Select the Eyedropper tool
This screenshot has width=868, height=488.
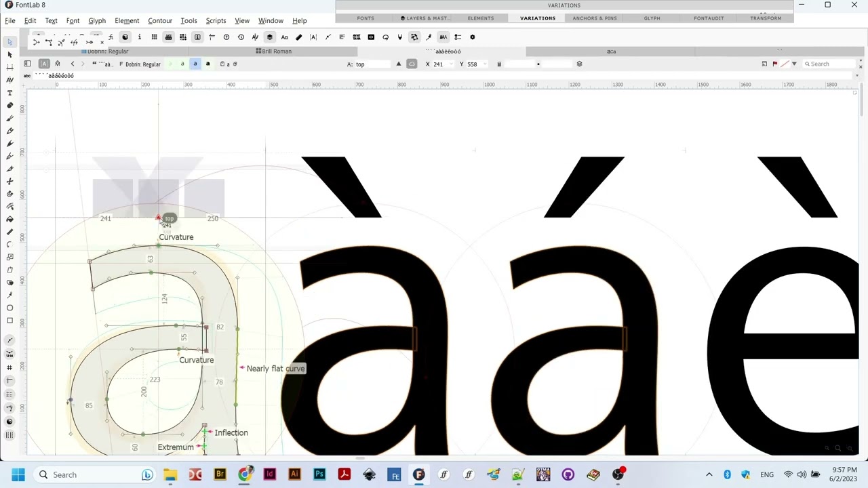(9, 296)
